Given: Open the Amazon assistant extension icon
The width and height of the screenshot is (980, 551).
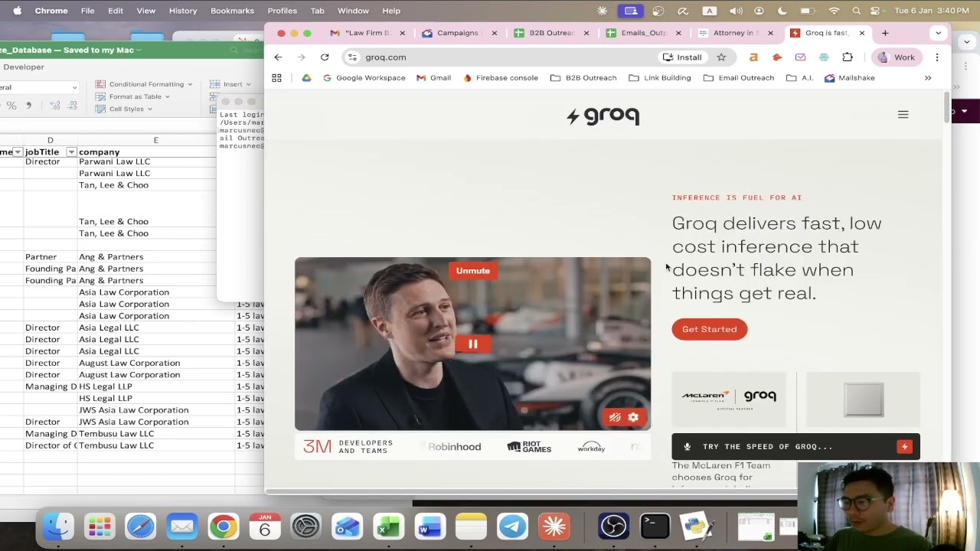Looking at the screenshot, I should pos(753,57).
